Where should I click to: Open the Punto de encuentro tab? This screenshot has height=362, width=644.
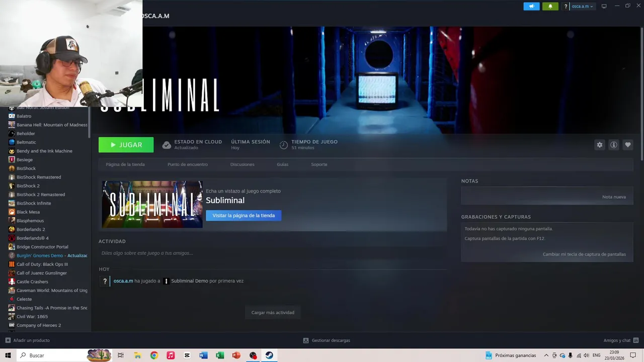tap(188, 164)
